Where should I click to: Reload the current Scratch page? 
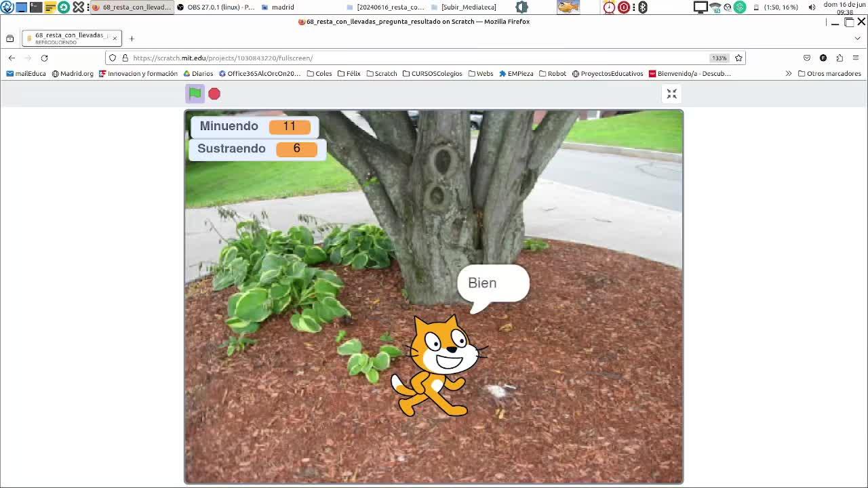click(x=44, y=58)
